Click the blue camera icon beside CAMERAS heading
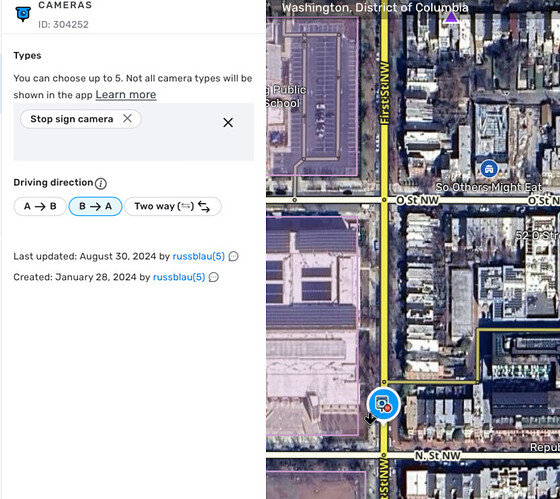Image resolution: width=560 pixels, height=499 pixels. (23, 14)
